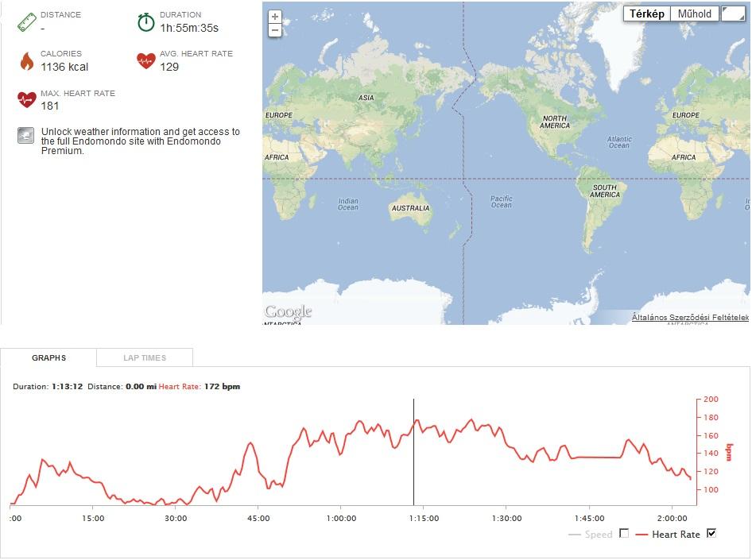Click the max heart rate icon

coord(27,100)
